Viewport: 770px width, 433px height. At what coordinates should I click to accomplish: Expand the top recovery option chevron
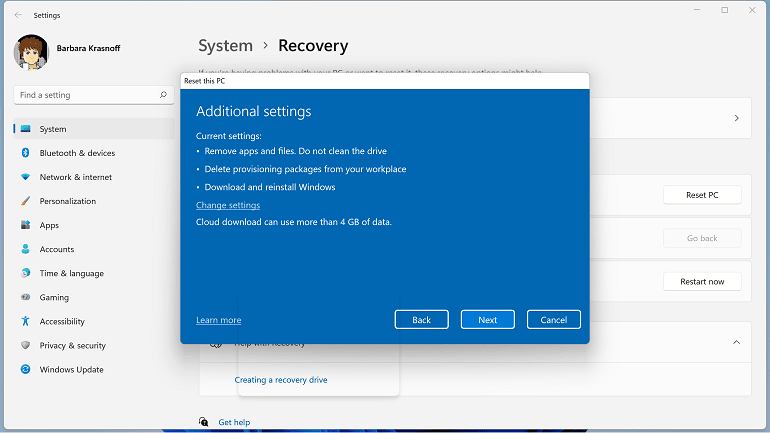point(737,118)
